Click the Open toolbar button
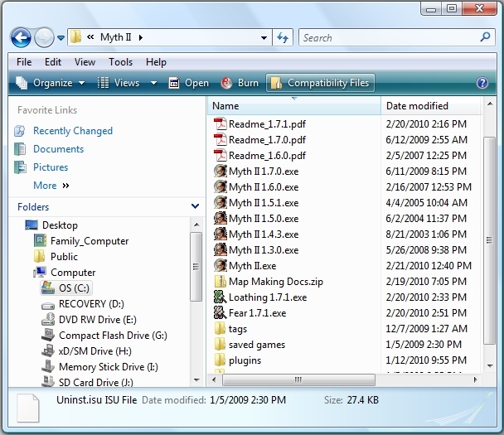Screen dimensions: 504x435 [x=189, y=83]
